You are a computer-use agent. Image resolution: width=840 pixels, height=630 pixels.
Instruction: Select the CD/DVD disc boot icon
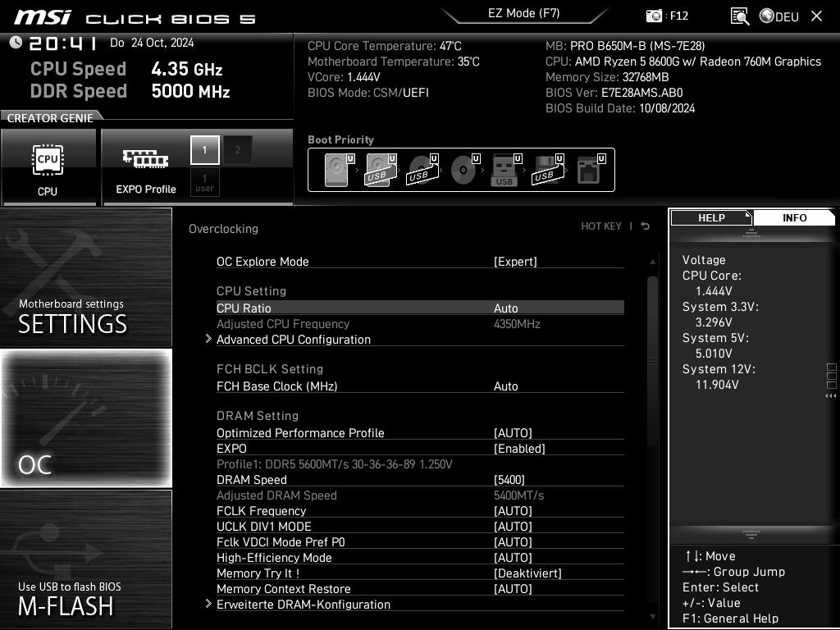pos(464,170)
